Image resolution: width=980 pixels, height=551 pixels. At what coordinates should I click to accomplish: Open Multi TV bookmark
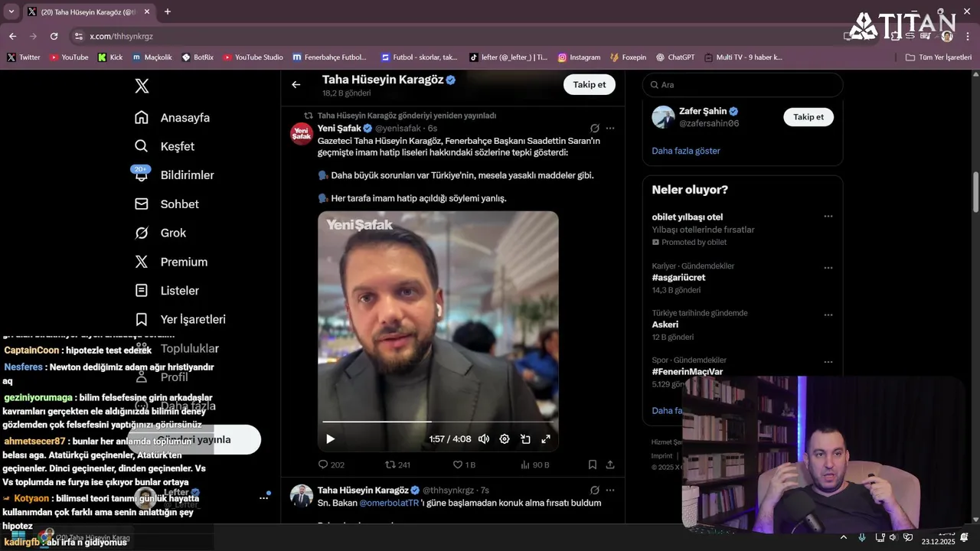click(x=743, y=57)
